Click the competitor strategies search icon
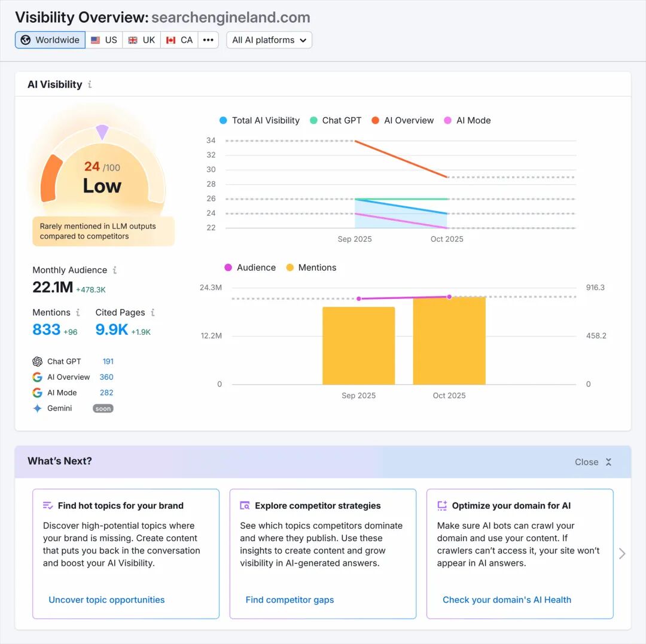Screen dimensions: 646x644 coord(245,505)
